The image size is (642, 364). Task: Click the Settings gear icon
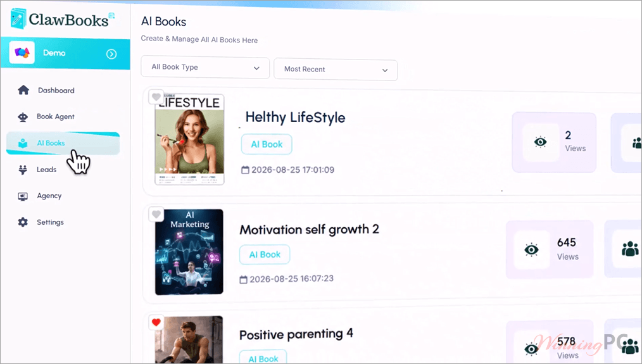pos(23,222)
